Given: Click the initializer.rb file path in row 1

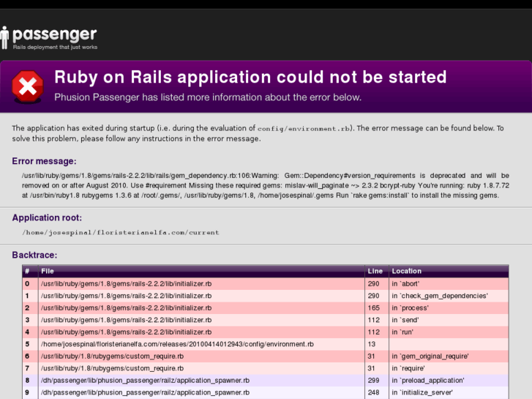Looking at the screenshot, I should (x=126, y=296).
